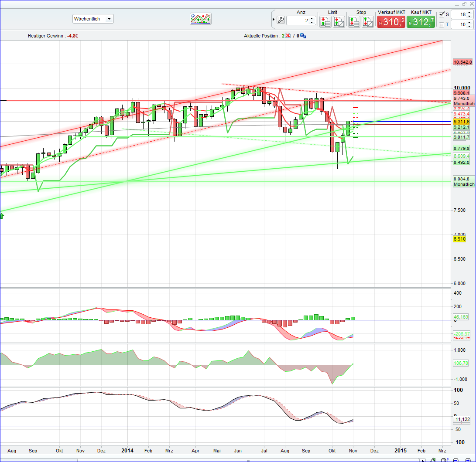Screen dimensions: 476x462
Task: Zoom out with the minus icon
Action: [x=455, y=460]
